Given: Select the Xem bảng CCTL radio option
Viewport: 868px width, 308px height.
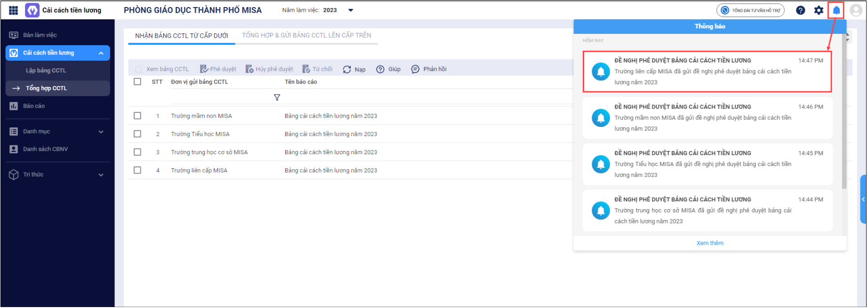Looking at the screenshot, I should 138,70.
